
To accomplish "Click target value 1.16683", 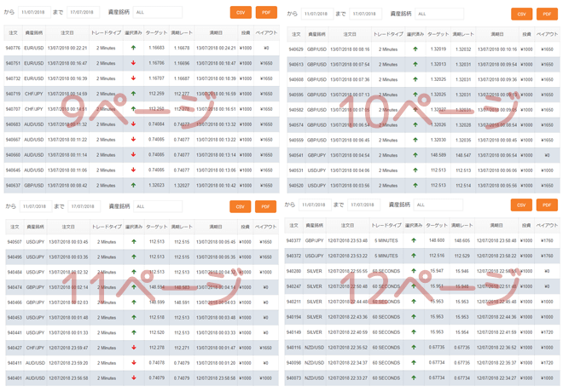I will (156, 48).
